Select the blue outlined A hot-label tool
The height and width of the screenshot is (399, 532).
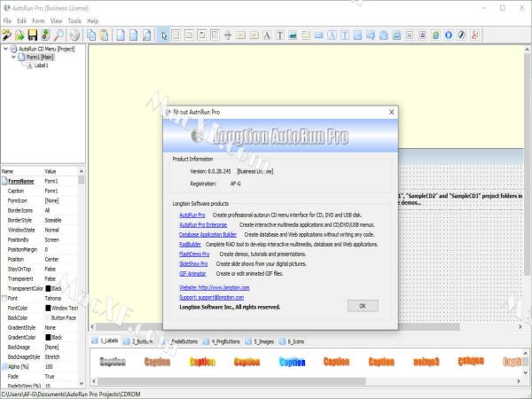332,35
